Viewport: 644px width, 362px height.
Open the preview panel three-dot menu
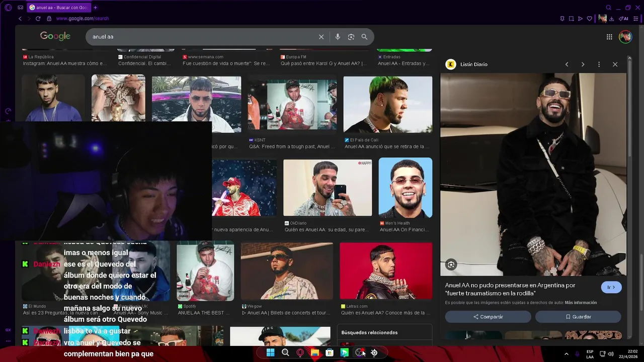[x=599, y=64]
